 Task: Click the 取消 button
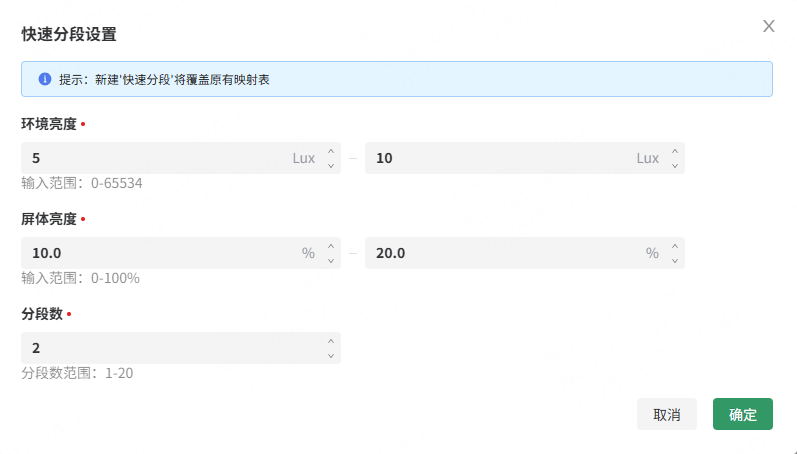tap(667, 415)
